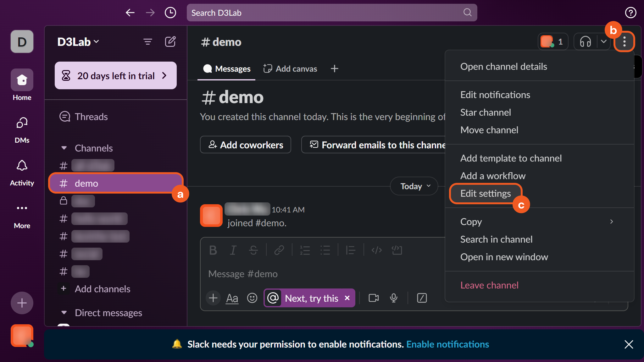
Task: Start a huddle with headphones icon
Action: 585,41
